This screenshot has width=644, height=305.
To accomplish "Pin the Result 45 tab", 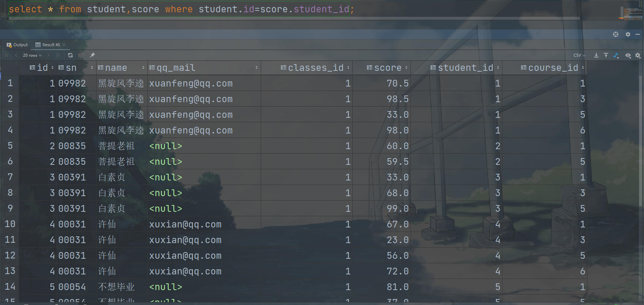I will pos(92,55).
